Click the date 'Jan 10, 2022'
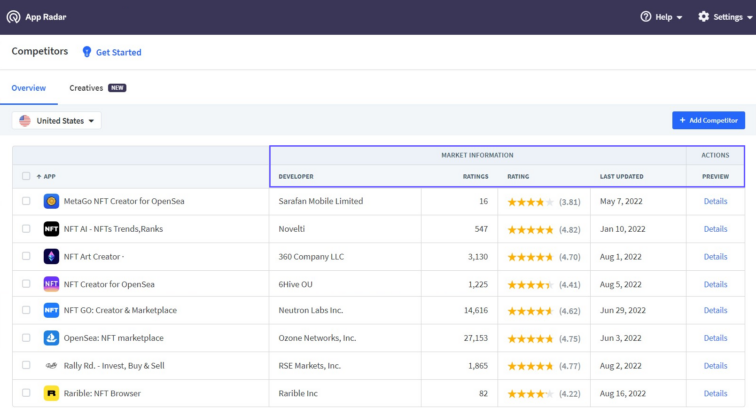This screenshot has height=416, width=756. point(622,229)
